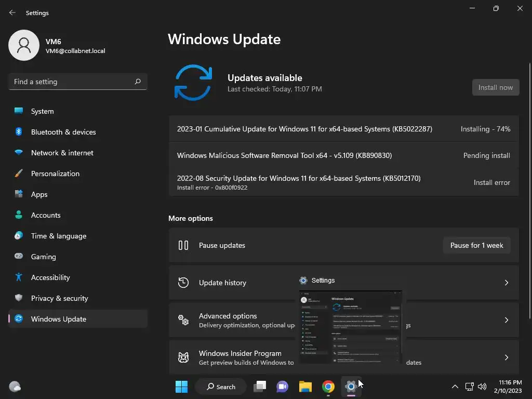The image size is (532, 399).
Task: Click the 'Pending install' status
Action: (486, 155)
